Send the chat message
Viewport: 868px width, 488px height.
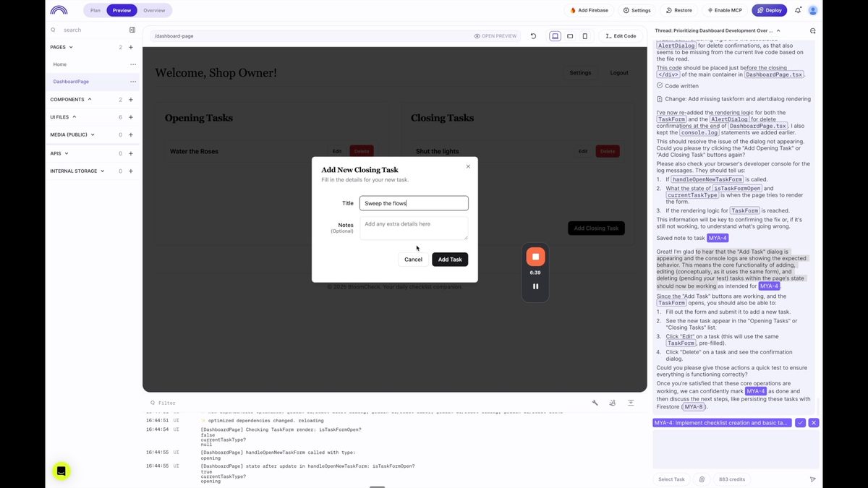(x=812, y=479)
